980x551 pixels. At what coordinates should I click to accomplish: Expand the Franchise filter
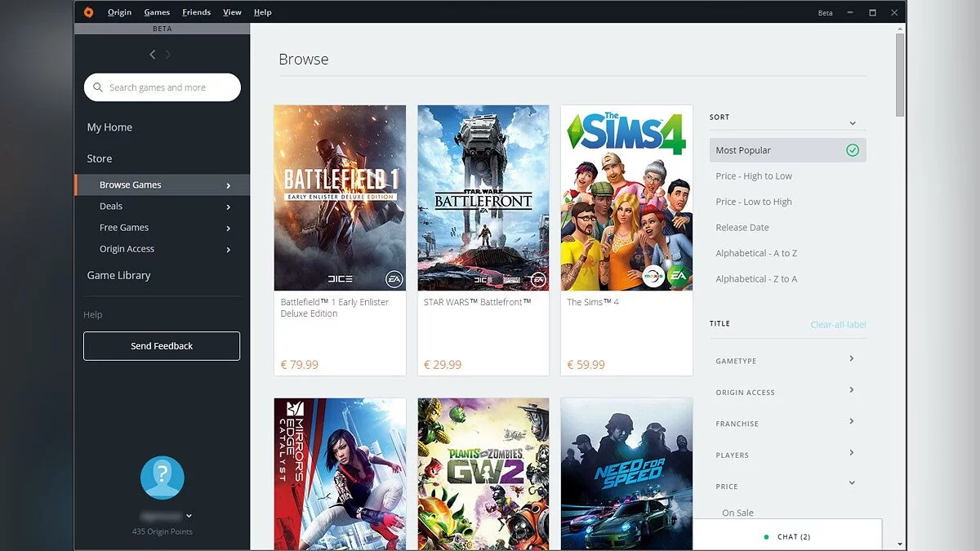852,422
